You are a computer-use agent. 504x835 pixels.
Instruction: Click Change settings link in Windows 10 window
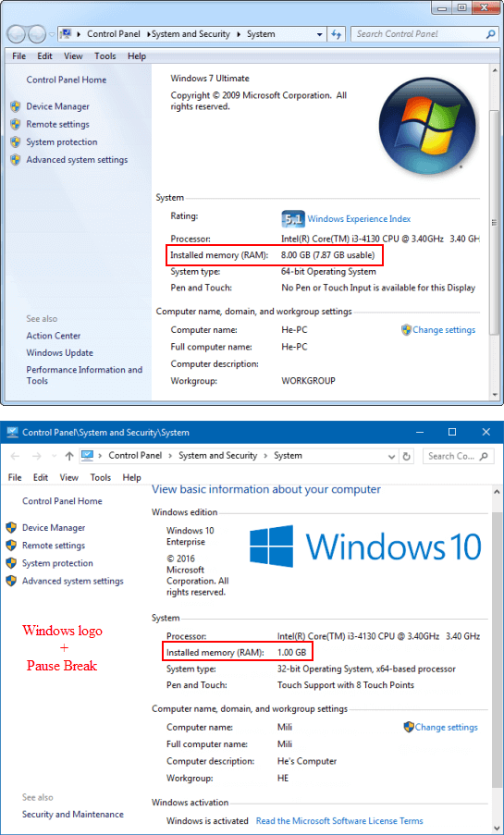(447, 727)
